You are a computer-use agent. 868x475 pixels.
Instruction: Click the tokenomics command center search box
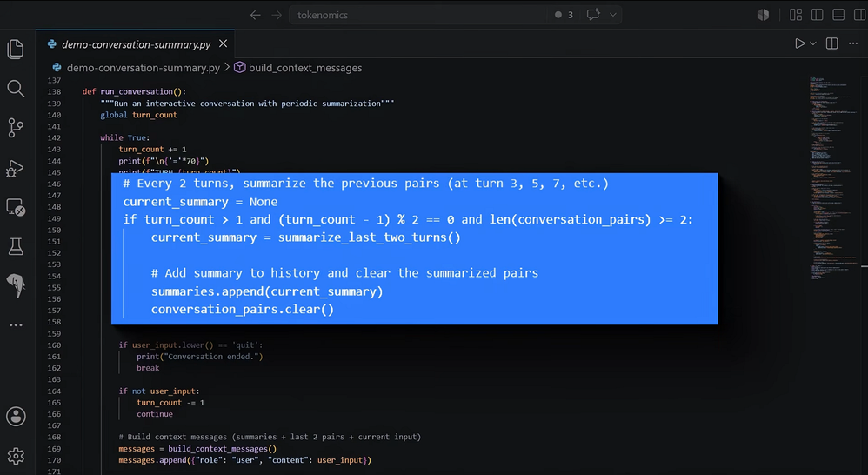pos(417,15)
